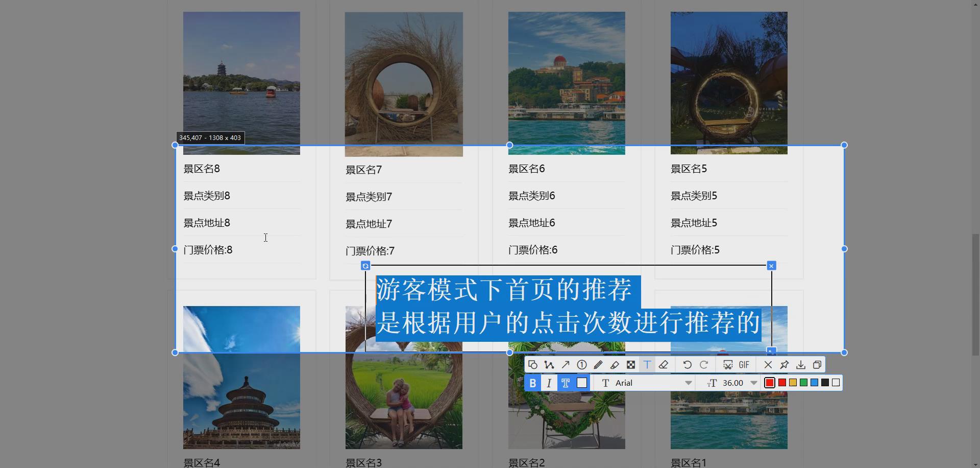Pick the red color swatch
The width and height of the screenshot is (980, 468).
click(x=782, y=383)
